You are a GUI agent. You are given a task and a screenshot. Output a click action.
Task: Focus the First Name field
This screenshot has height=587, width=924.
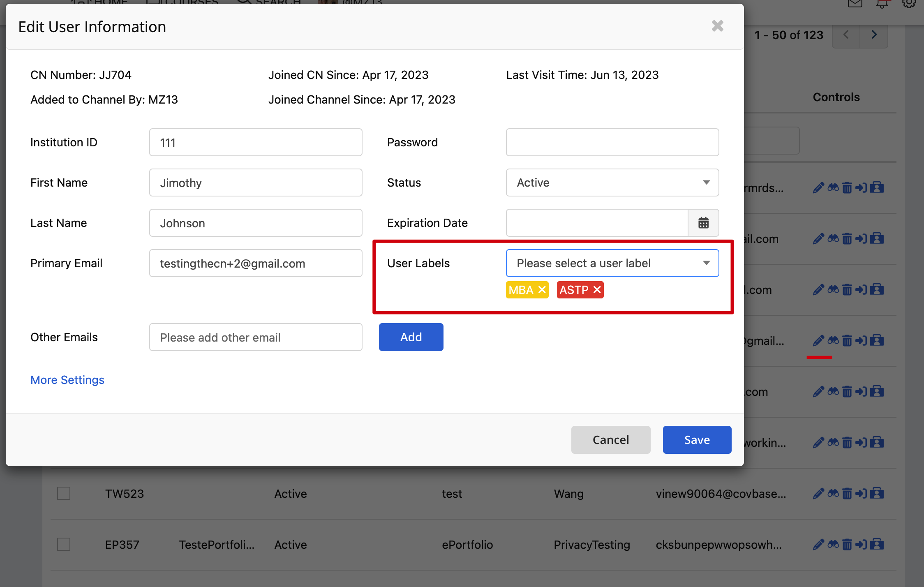point(256,183)
